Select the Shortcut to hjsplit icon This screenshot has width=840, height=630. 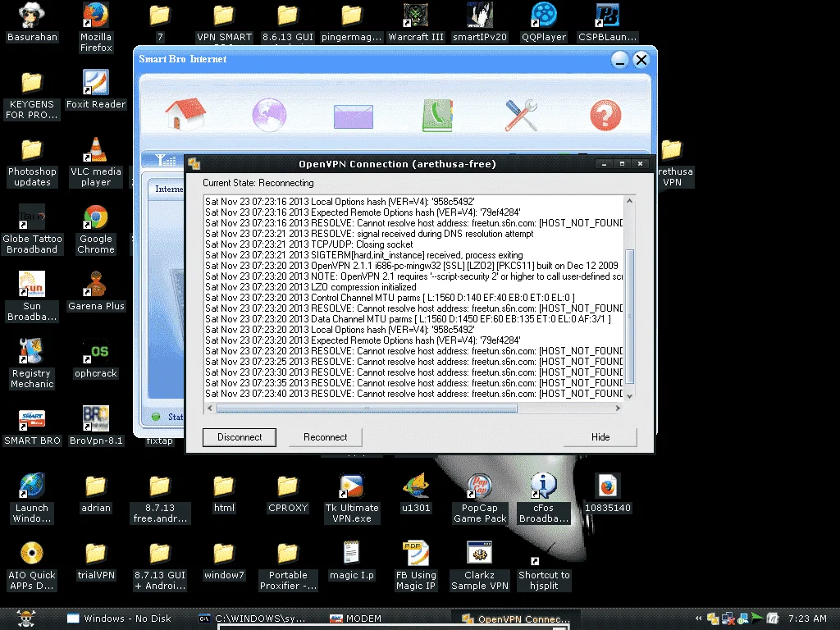544,573
